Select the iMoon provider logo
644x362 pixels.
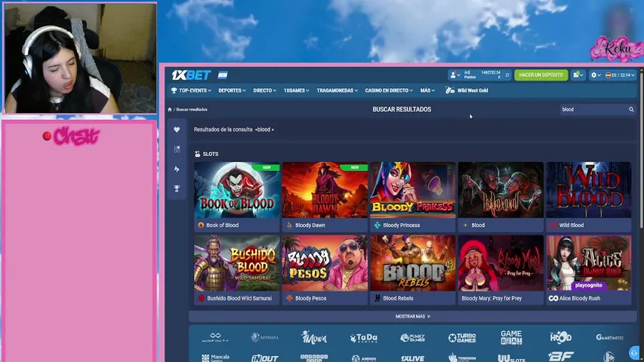click(x=314, y=337)
